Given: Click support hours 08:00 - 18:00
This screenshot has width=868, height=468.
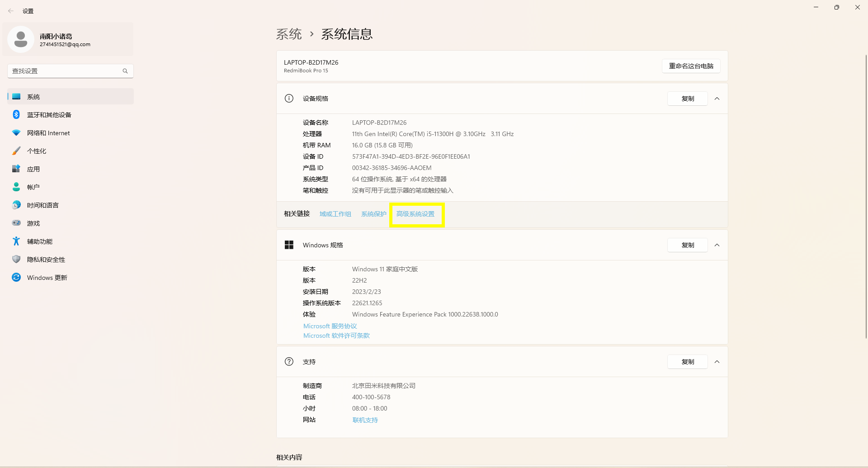Looking at the screenshot, I should pos(370,408).
